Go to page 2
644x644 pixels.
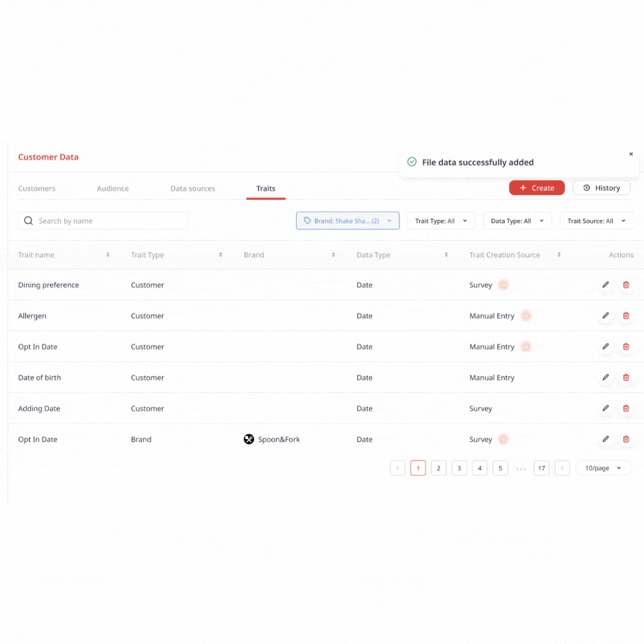pos(438,468)
